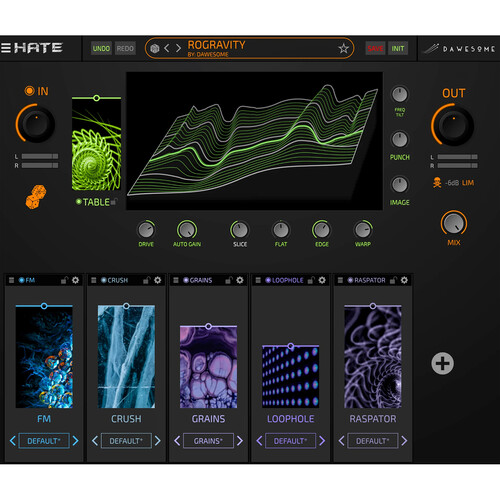Click the AUTO GAIN knob
Viewport: 500px width, 500px height.
[187, 230]
